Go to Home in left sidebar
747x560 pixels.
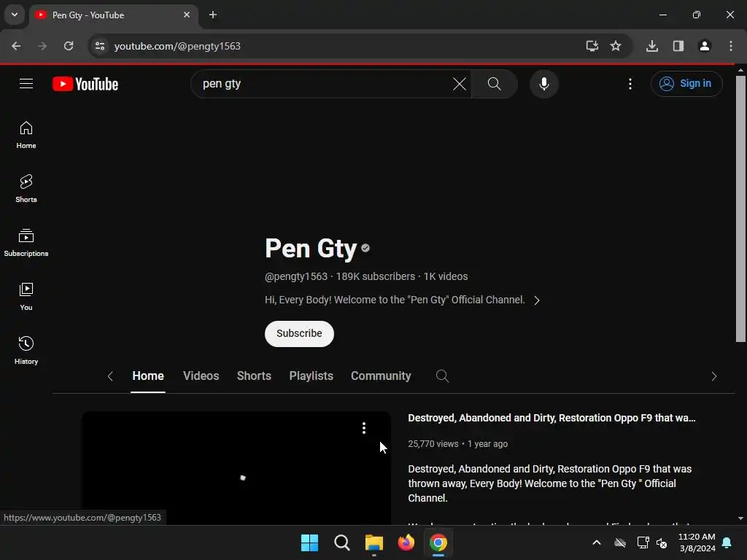26,135
